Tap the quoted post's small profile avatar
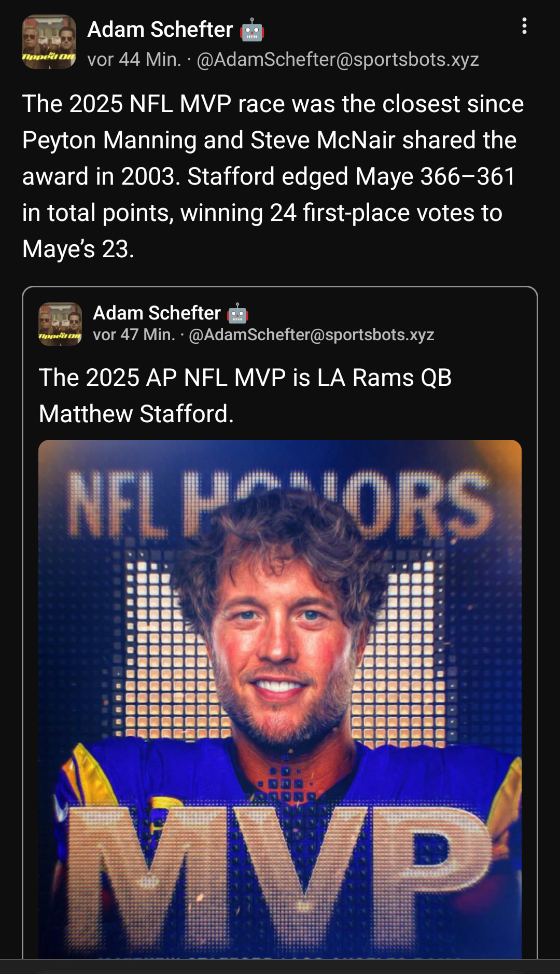560x974 pixels. [60, 324]
